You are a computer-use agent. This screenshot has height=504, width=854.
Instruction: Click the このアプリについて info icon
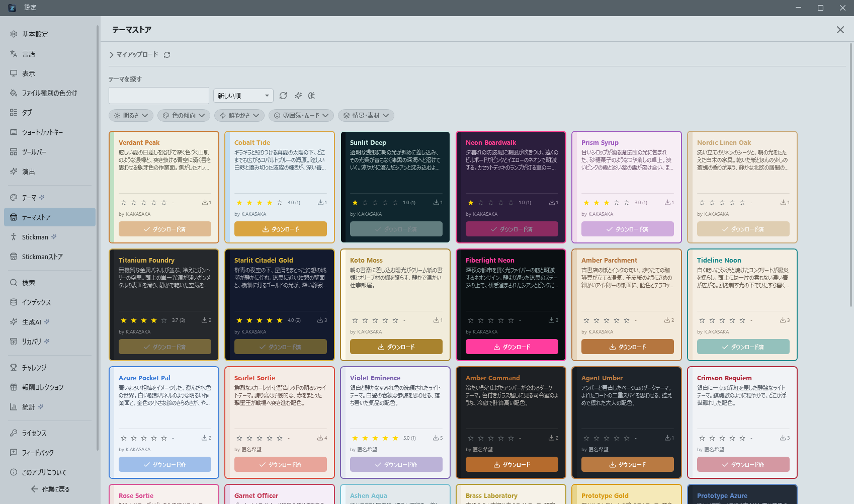click(14, 472)
